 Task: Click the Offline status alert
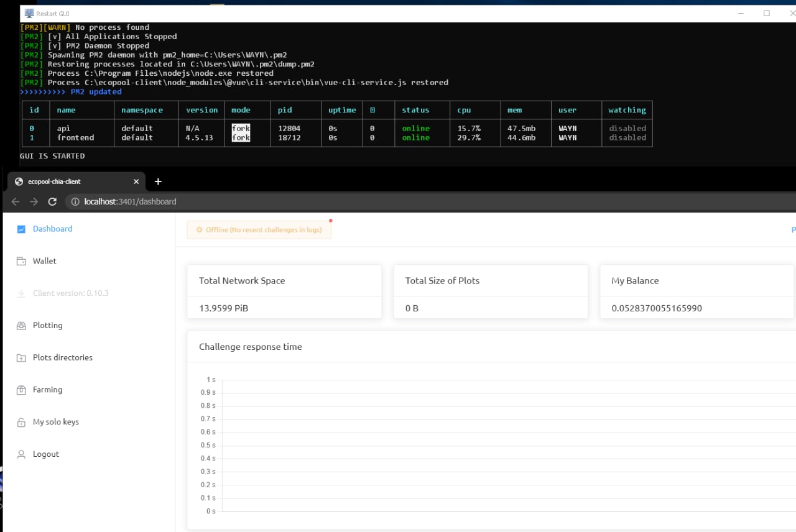coord(259,230)
